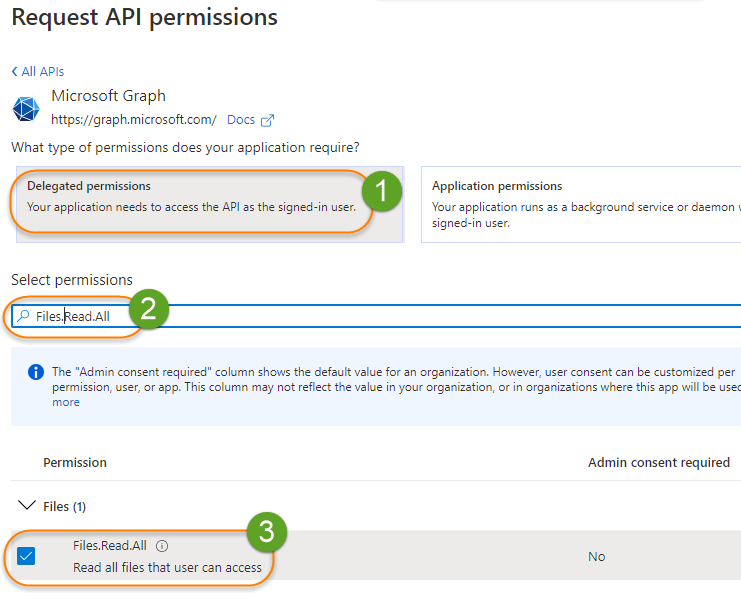Click the blue info icon in the banner
The width and height of the screenshot is (741, 599).
36,372
